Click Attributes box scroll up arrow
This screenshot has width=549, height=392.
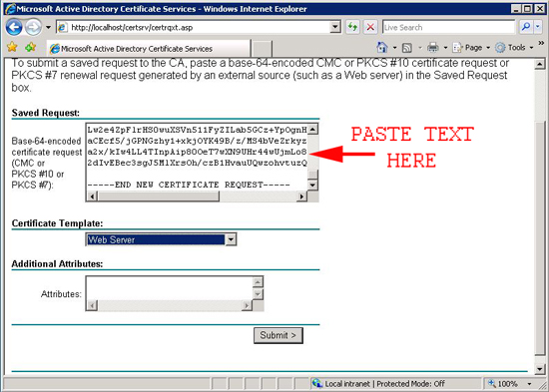[258, 282]
